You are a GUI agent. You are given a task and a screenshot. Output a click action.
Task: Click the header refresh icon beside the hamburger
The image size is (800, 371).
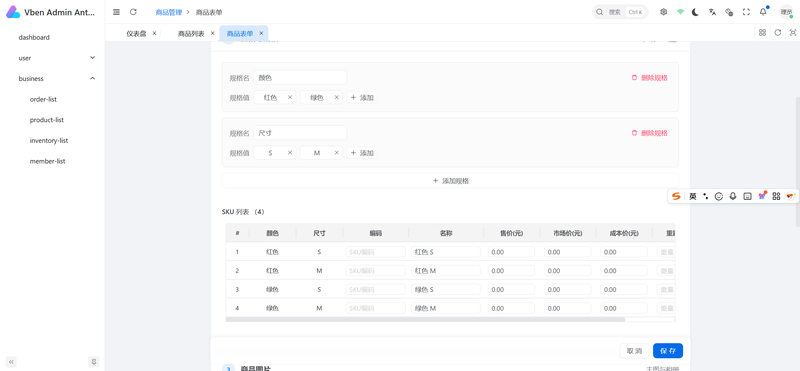coord(133,12)
